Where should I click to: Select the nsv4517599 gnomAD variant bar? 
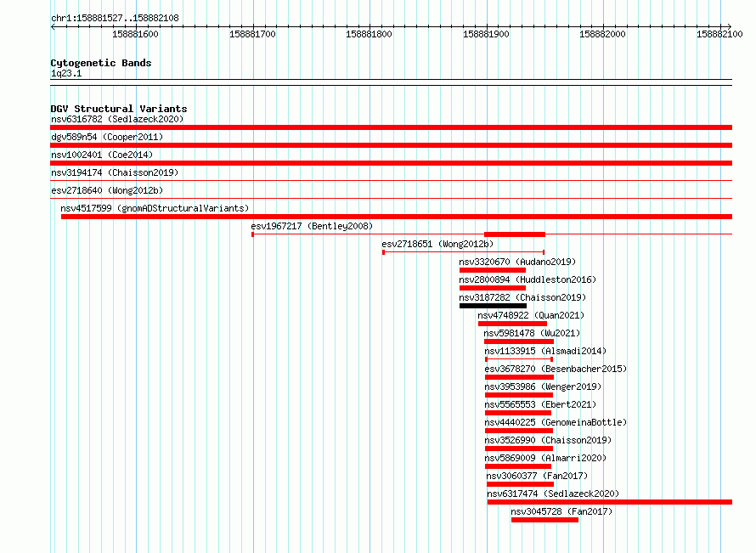click(397, 217)
